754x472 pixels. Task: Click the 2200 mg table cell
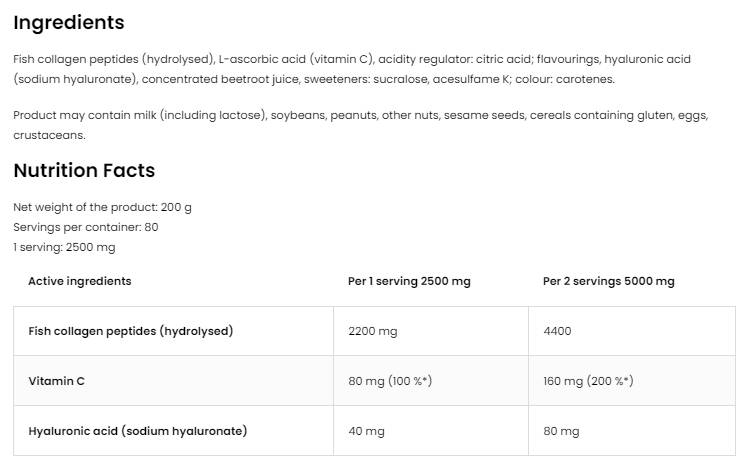click(372, 331)
